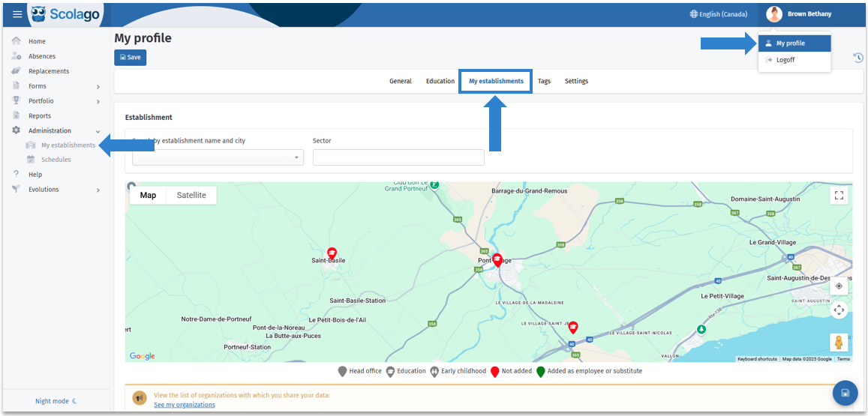Viewport: 868px width, 416px height.
Task: Click the Save button
Action: [x=130, y=57]
